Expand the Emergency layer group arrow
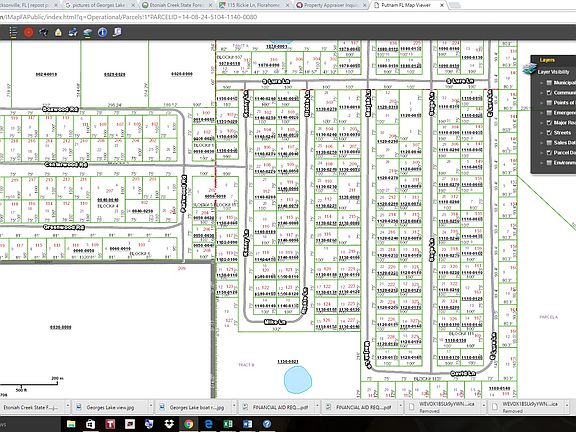 pos(541,112)
